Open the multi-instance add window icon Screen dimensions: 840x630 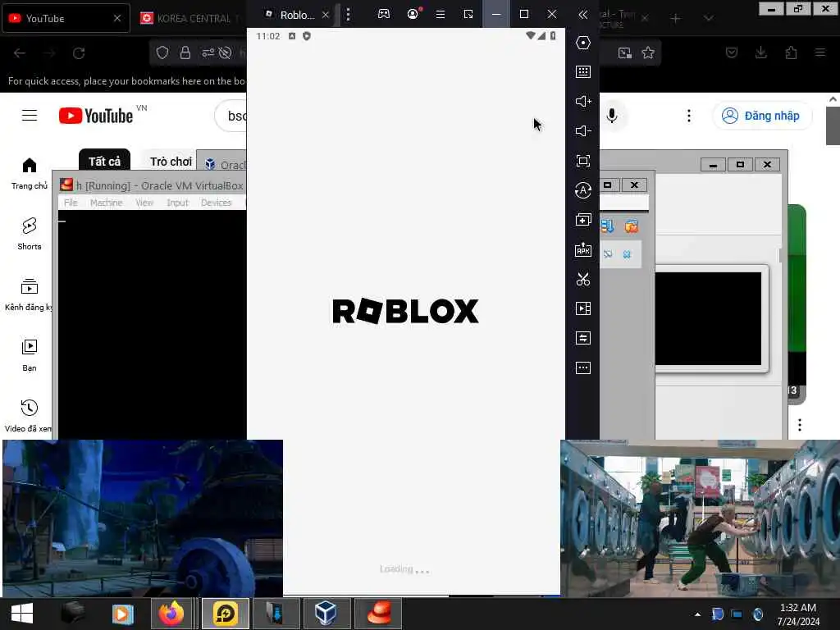coord(583,220)
